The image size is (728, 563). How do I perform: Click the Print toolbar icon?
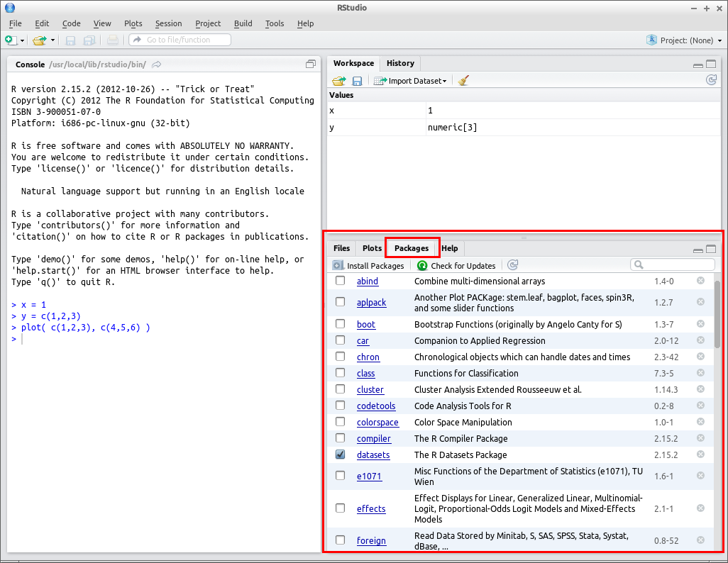pos(112,41)
